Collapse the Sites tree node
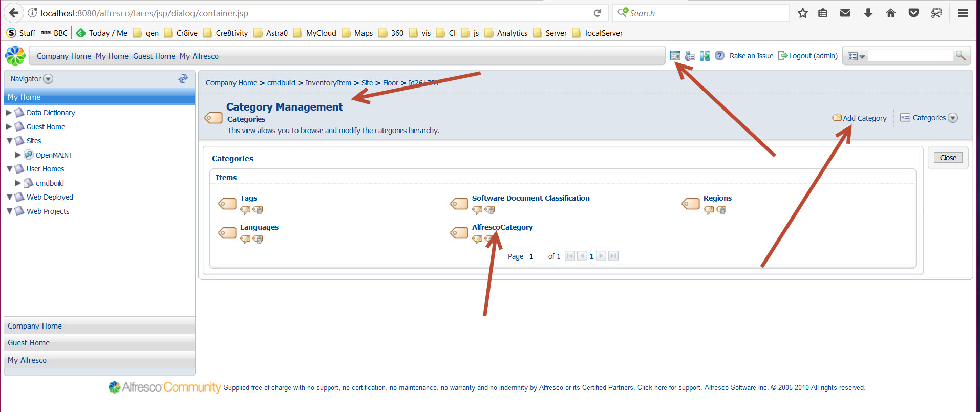 [x=9, y=141]
